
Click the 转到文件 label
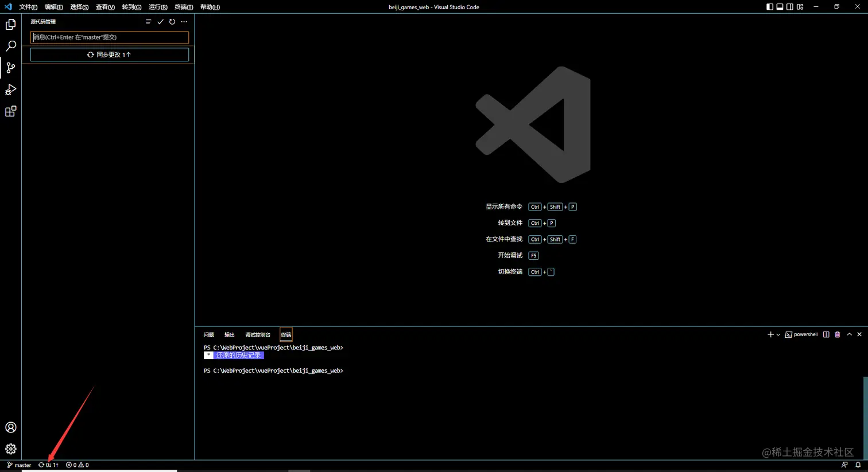pos(510,223)
